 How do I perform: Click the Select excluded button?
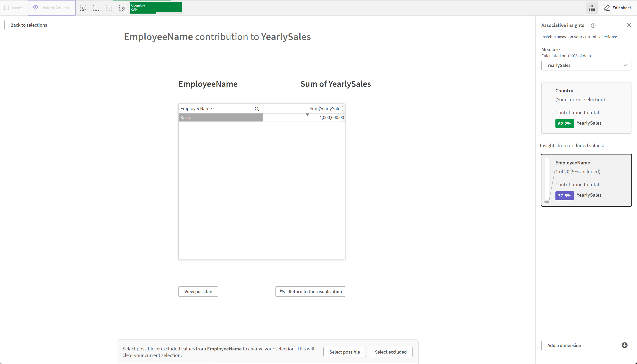pyautogui.click(x=390, y=352)
